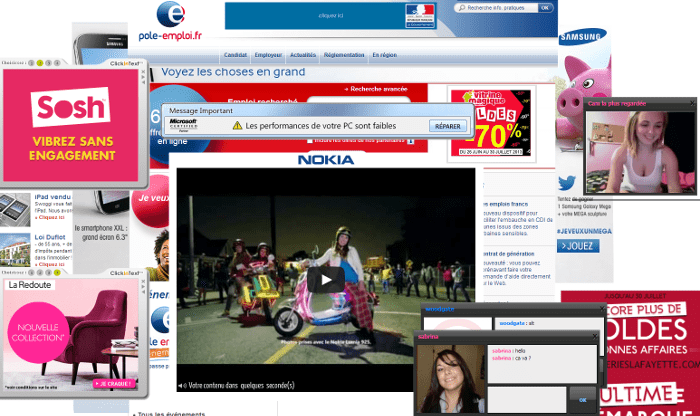Open the En région tab

pos(385,55)
